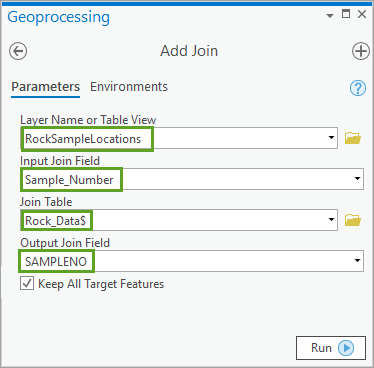Click the SAMPLENO output field box

[x=192, y=261]
